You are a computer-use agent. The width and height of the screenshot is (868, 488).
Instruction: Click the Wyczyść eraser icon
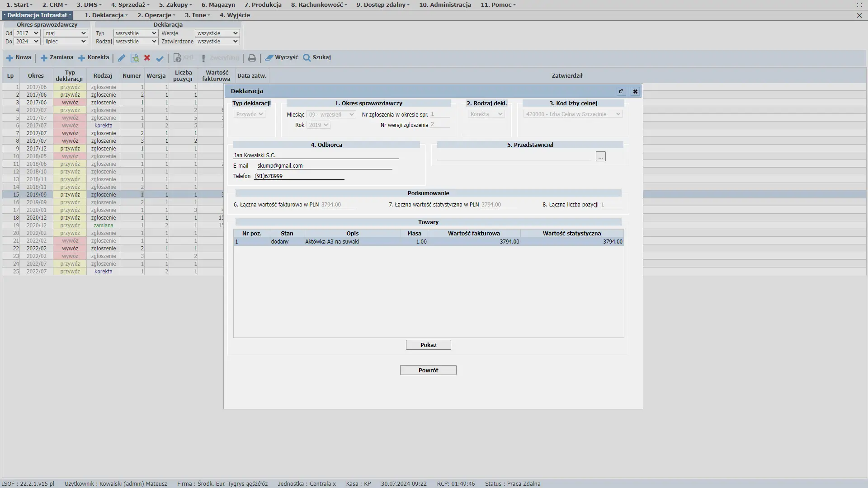point(269,58)
